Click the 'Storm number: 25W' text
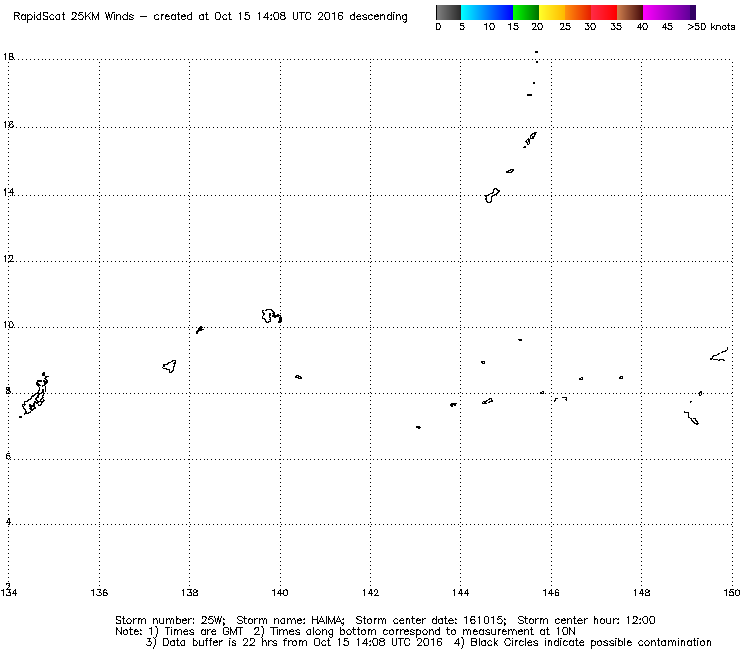This screenshot has height=650, width=740. (170, 620)
